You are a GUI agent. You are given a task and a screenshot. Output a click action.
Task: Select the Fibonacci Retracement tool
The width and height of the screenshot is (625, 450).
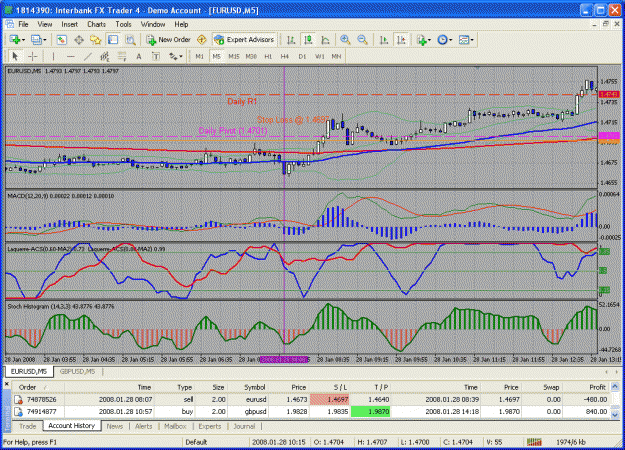[x=122, y=57]
